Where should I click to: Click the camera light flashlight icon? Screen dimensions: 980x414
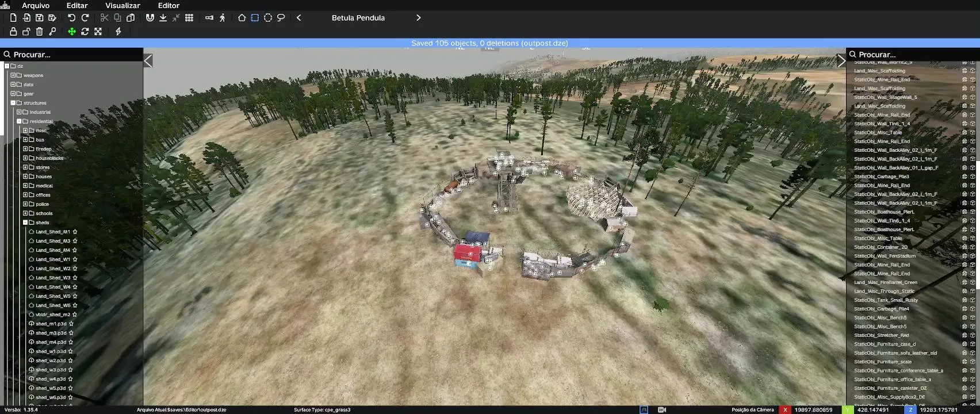pyautogui.click(x=209, y=18)
